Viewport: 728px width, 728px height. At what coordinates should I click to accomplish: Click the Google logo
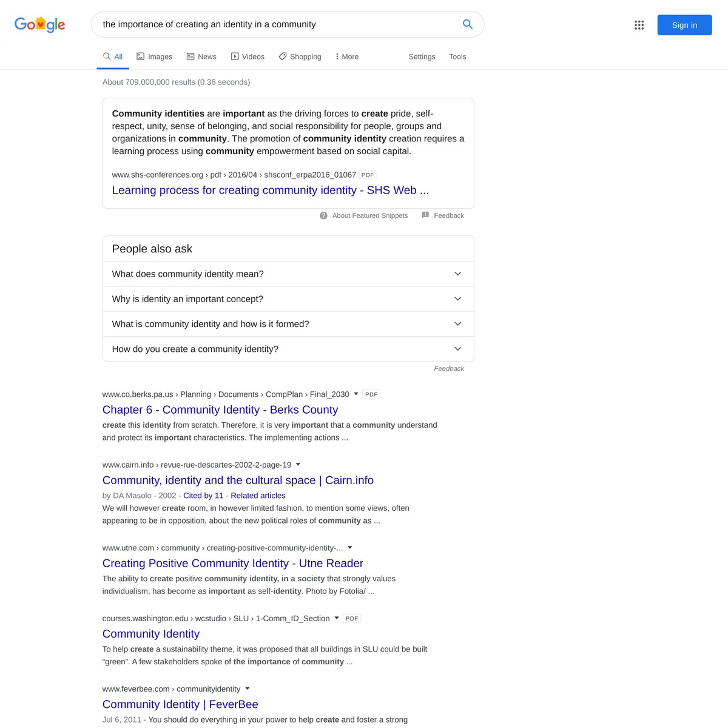click(x=39, y=25)
